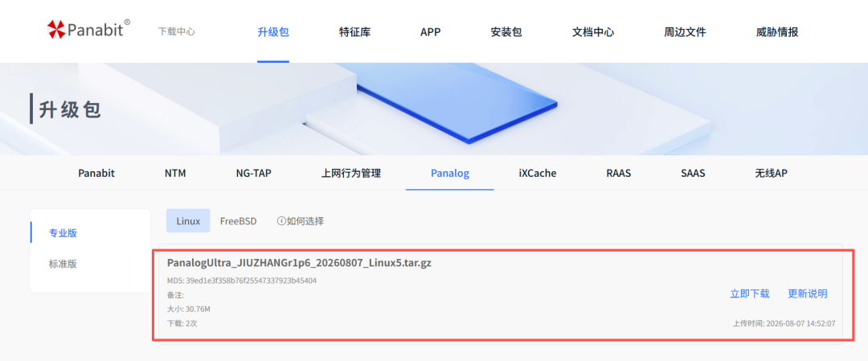Open 周边文件 in the top navigation

(685, 32)
